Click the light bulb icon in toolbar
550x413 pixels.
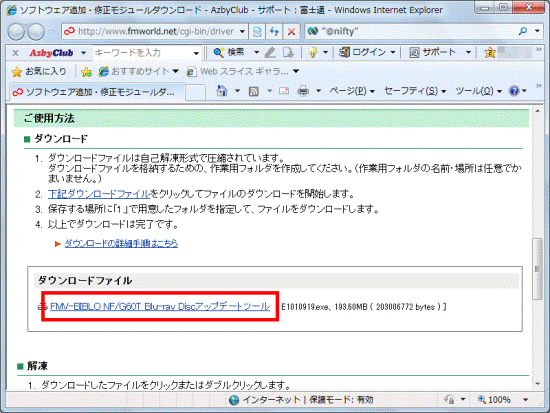click(x=312, y=53)
